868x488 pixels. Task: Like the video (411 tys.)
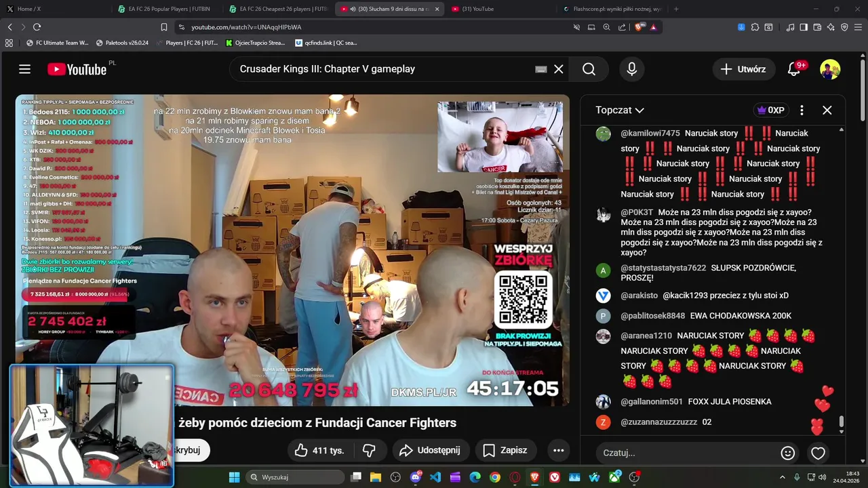(x=319, y=450)
